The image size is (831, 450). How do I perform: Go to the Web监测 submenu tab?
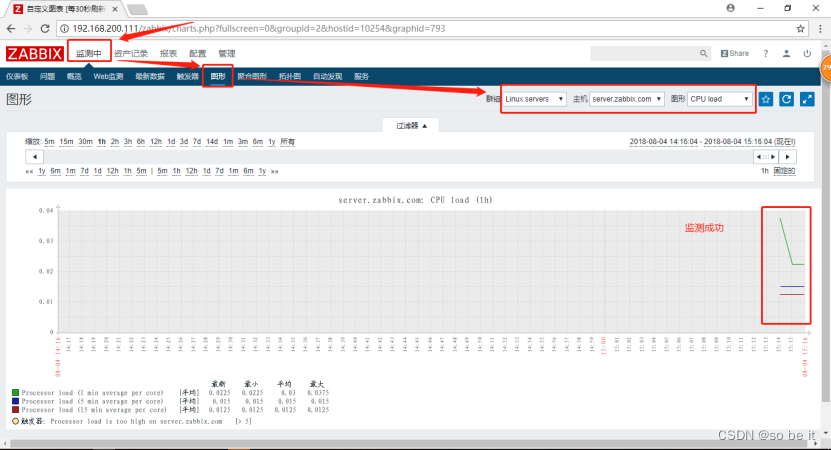[108, 76]
